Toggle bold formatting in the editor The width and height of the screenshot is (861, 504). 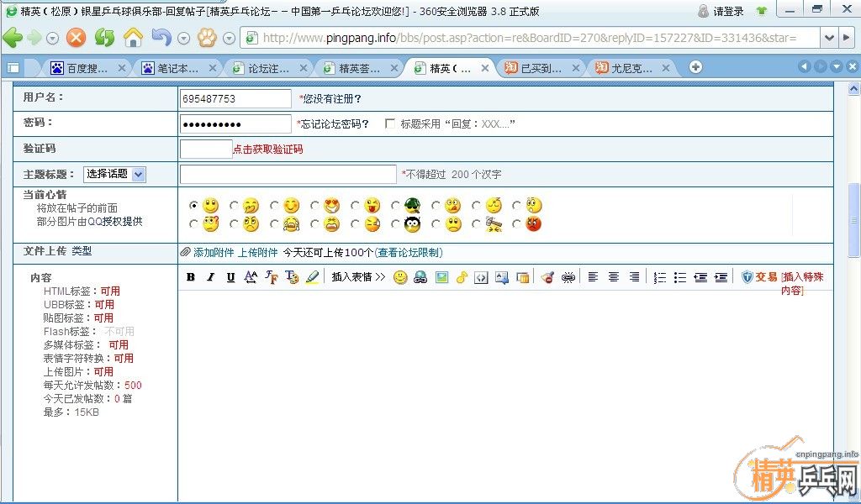(191, 277)
